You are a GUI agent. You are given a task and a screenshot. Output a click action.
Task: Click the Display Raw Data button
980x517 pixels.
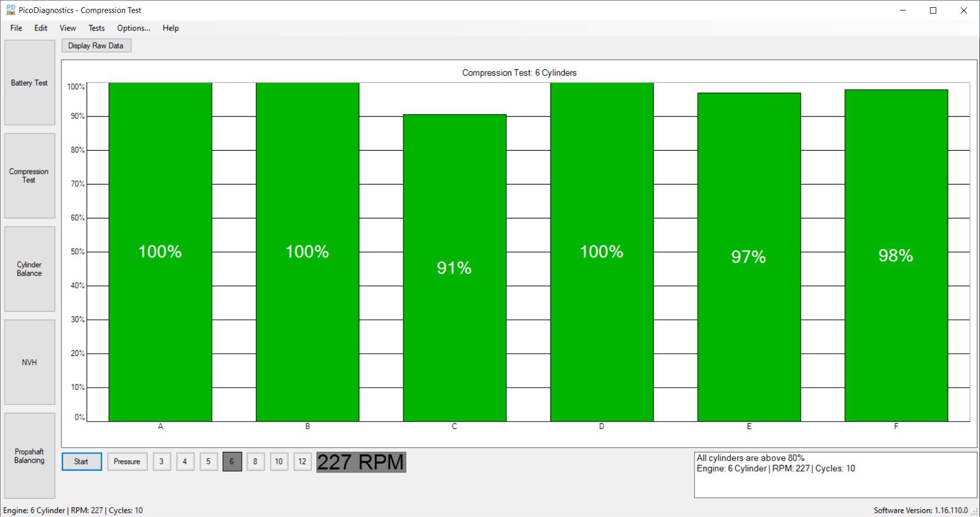[96, 46]
